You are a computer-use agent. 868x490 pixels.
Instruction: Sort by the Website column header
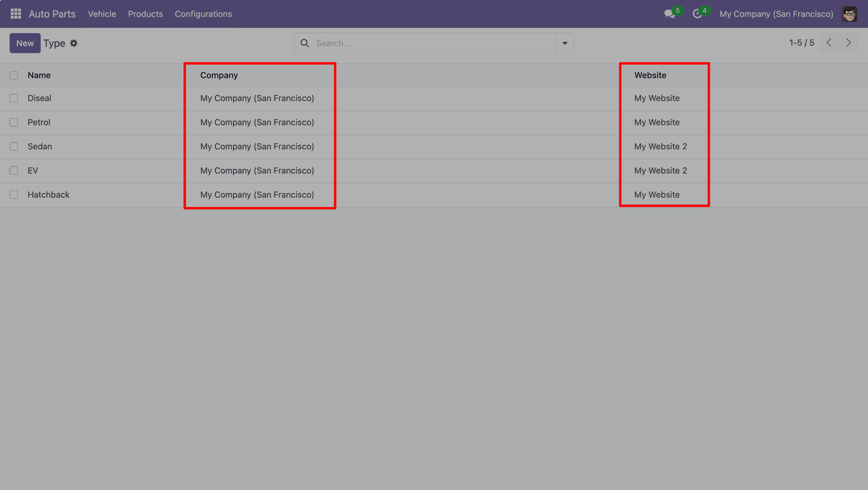(650, 76)
